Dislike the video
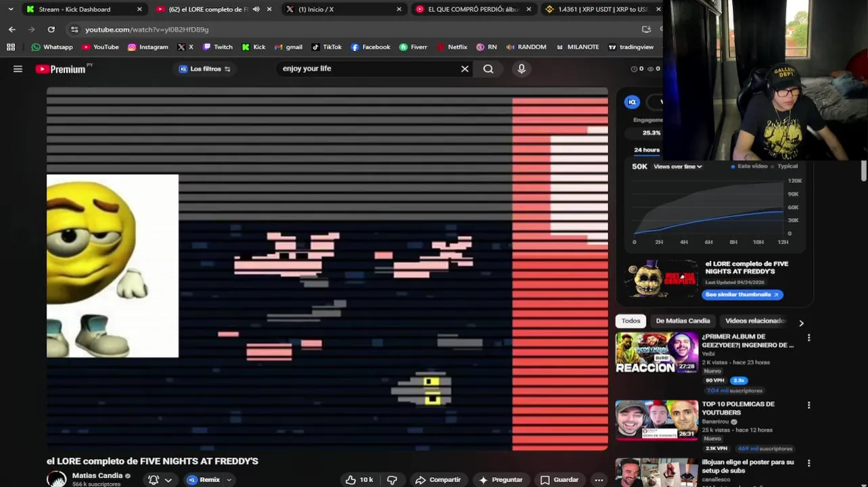Image resolution: width=868 pixels, height=487 pixels. tap(392, 480)
